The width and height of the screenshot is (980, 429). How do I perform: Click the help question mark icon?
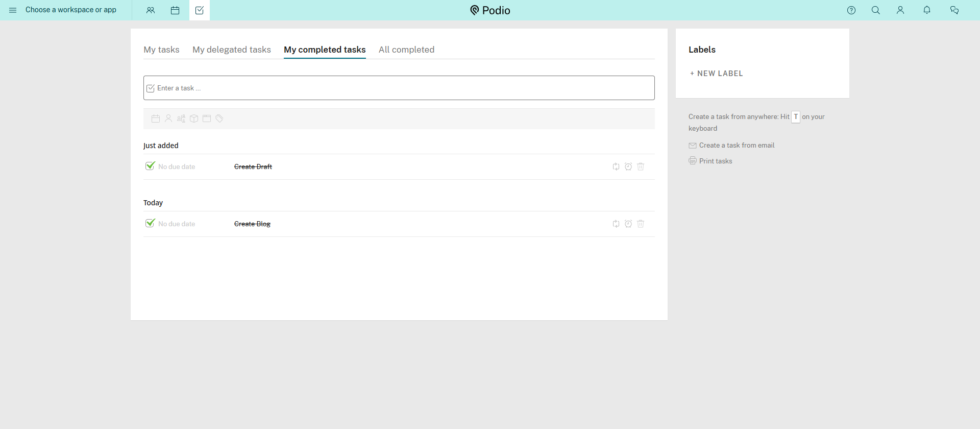pyautogui.click(x=851, y=10)
